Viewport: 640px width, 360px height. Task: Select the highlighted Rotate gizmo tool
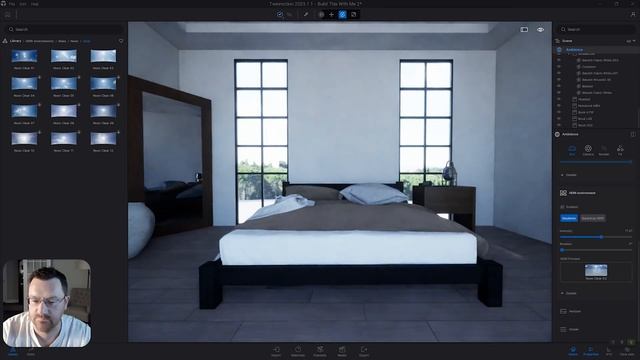(x=342, y=14)
